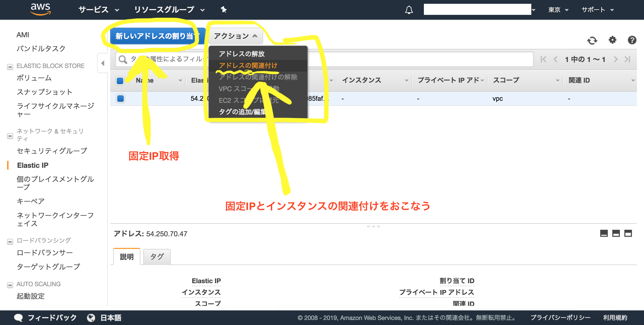
Task: Select アドレスの関連付け menu item
Action: tap(248, 66)
